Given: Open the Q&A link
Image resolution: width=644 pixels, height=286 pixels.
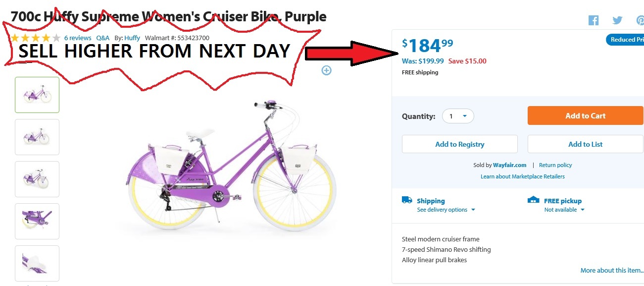Looking at the screenshot, I should pyautogui.click(x=103, y=38).
